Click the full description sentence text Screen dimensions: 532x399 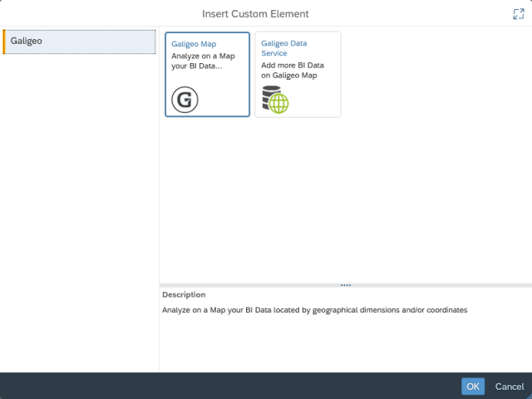(314, 310)
